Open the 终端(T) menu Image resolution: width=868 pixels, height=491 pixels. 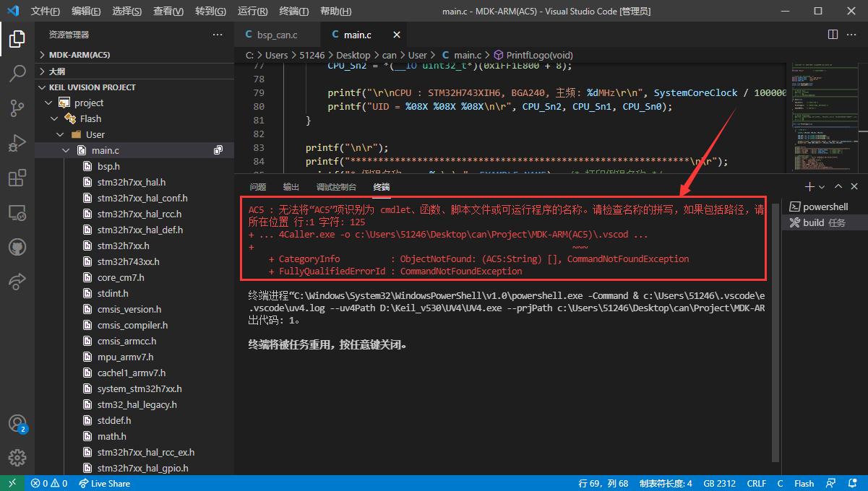pyautogui.click(x=293, y=12)
